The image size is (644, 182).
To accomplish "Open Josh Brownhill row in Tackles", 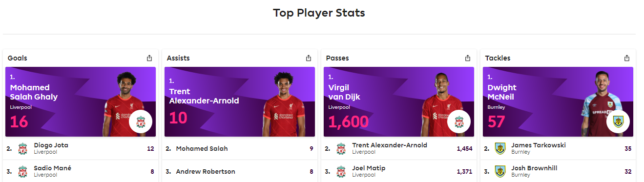I will click(x=558, y=171).
